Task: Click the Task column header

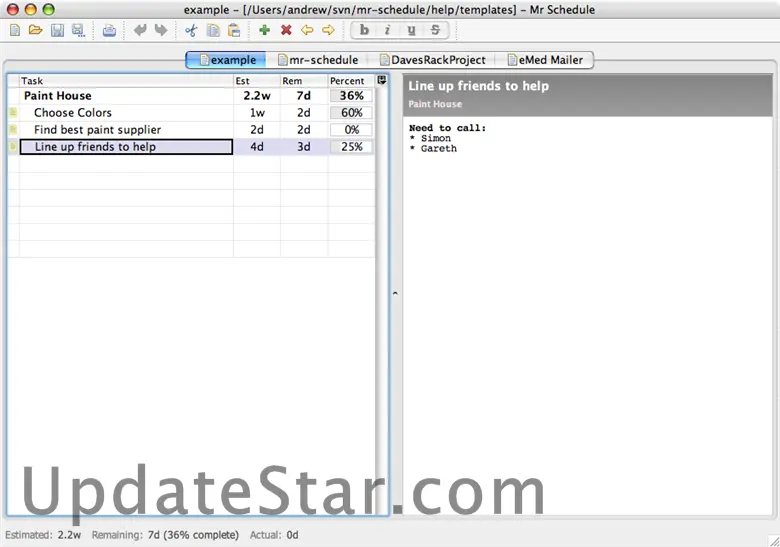Action: (x=126, y=81)
